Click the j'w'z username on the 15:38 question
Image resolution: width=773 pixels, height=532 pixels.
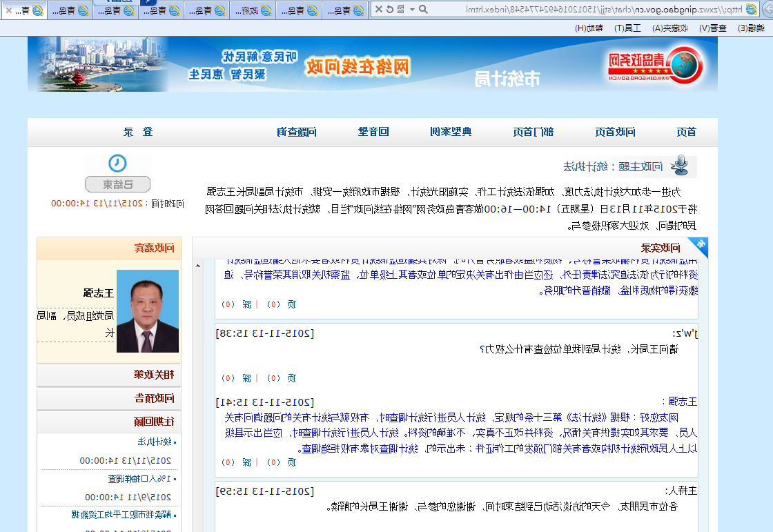685,333
